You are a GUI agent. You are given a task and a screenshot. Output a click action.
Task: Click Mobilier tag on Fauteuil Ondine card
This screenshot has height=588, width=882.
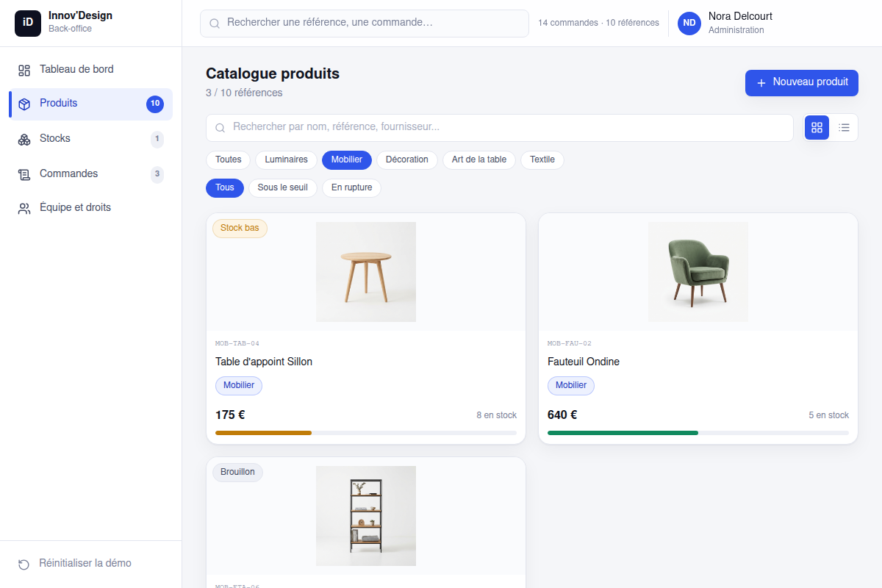[571, 385]
